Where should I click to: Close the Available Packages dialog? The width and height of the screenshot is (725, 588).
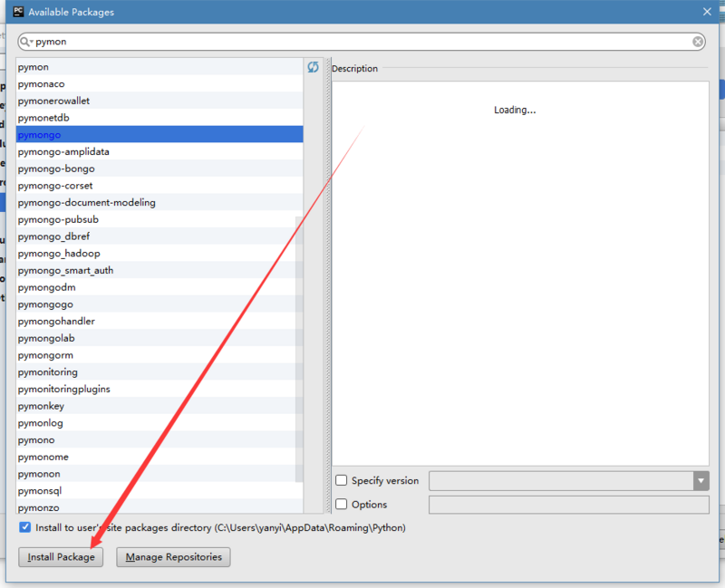[707, 12]
